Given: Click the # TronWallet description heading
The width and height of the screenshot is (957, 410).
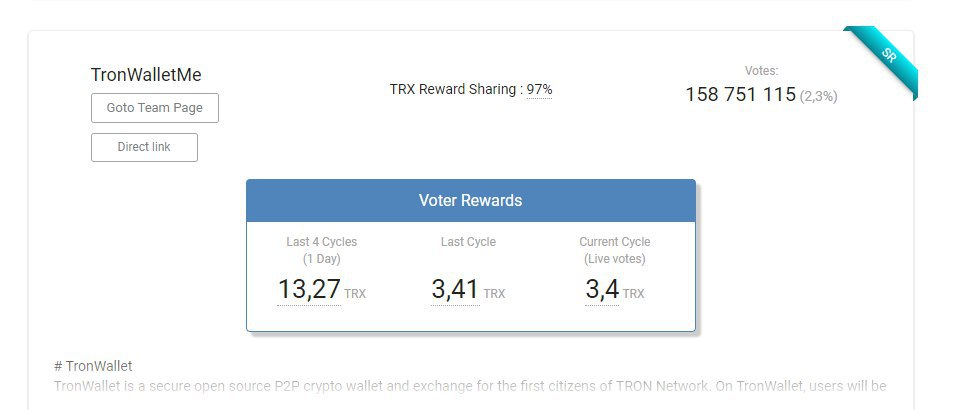Looking at the screenshot, I should tap(93, 366).
